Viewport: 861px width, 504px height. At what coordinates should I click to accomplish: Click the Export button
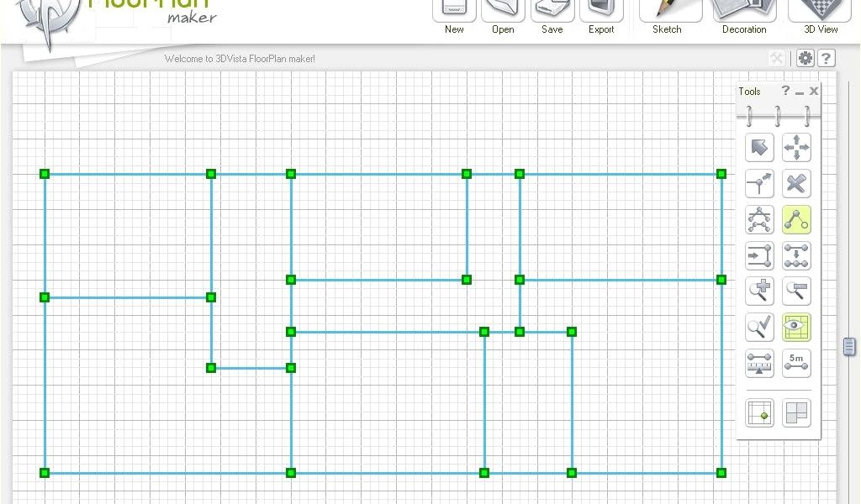(x=601, y=13)
